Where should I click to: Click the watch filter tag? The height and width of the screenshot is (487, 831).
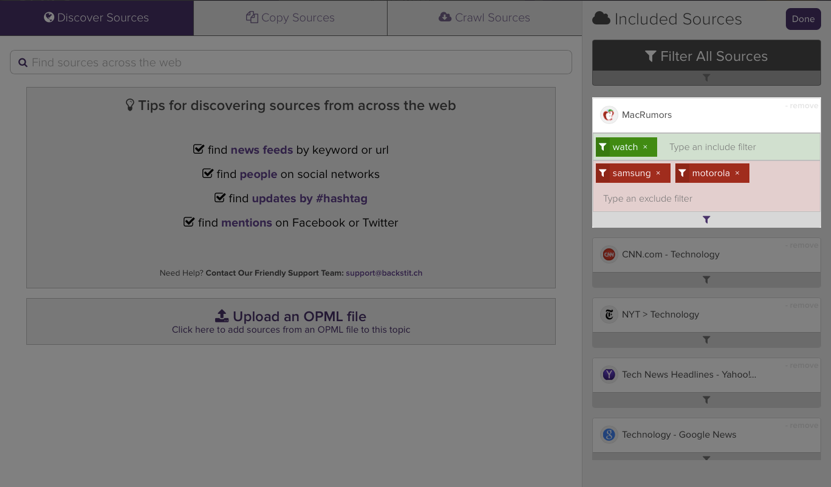pos(626,147)
